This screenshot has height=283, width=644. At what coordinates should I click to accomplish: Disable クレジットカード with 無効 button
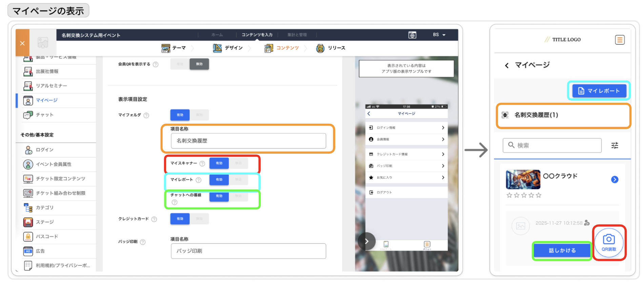[x=199, y=219]
